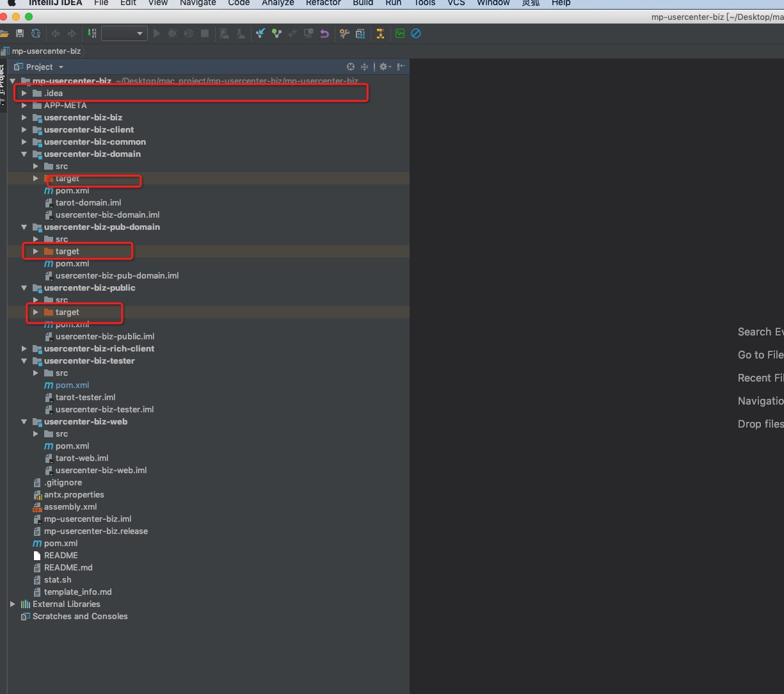Open the Refactor menu
This screenshot has height=694, width=784.
point(323,3)
